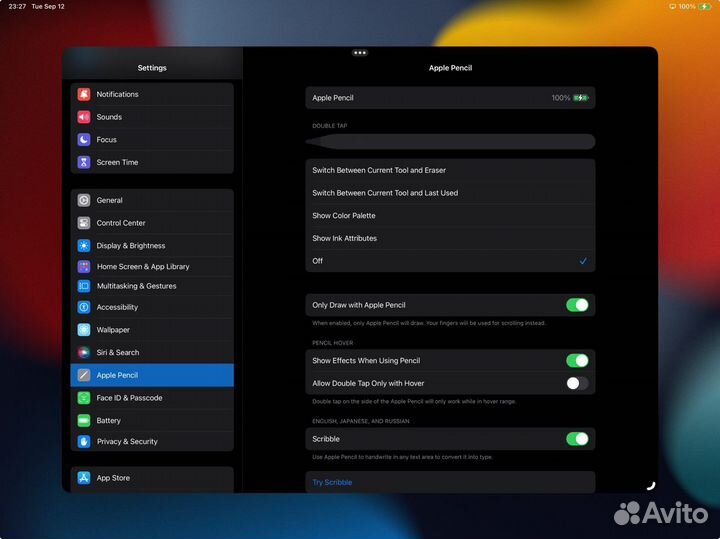Screen dimensions: 720x539
Task: Choose Show Ink Attributes option
Action: click(x=450, y=238)
